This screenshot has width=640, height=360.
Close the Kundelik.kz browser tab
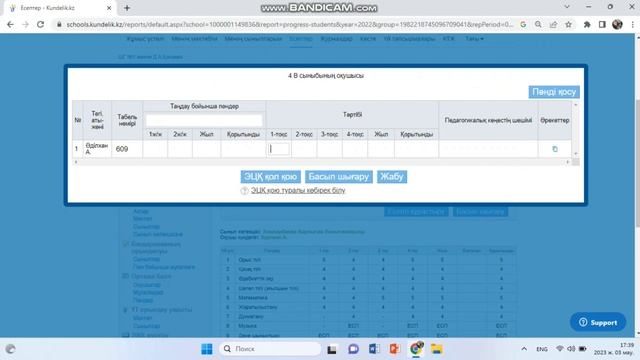pos(109,8)
